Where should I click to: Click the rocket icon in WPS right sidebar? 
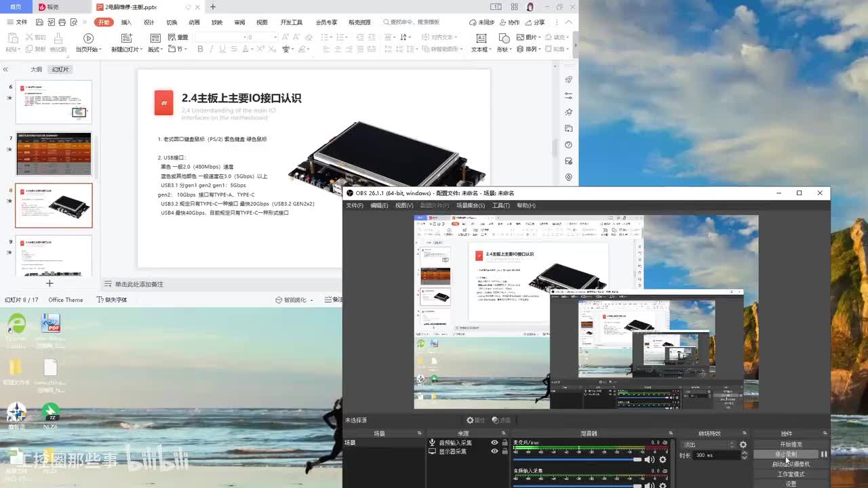(568, 79)
